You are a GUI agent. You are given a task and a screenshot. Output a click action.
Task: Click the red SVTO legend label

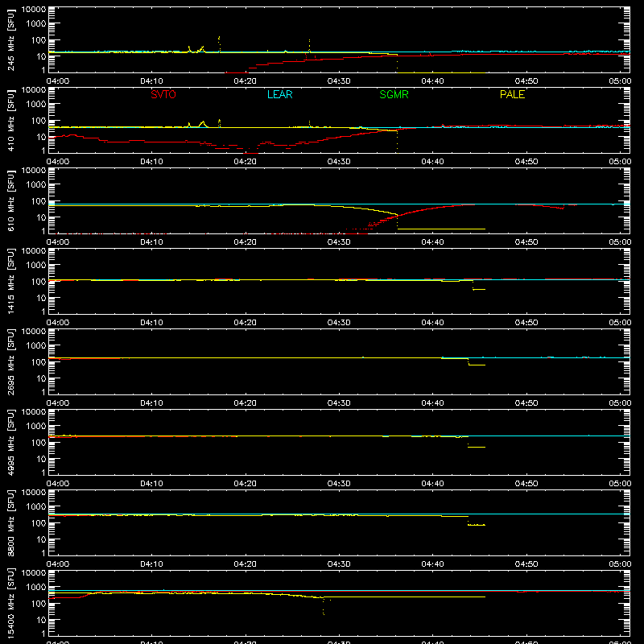[163, 94]
